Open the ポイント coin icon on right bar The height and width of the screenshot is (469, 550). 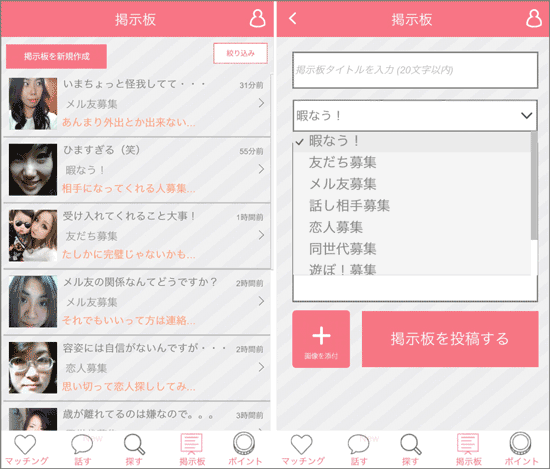520,443
